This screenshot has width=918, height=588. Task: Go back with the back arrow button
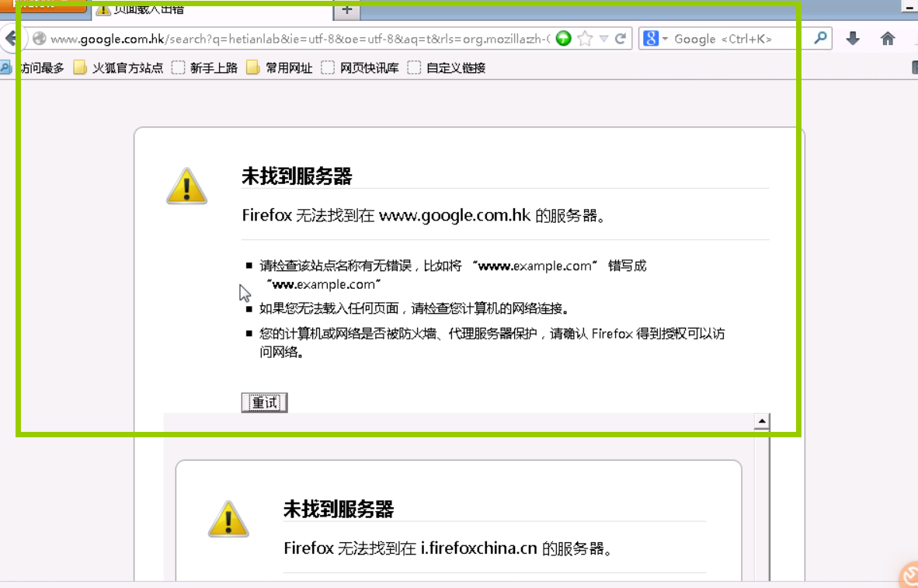point(11,40)
